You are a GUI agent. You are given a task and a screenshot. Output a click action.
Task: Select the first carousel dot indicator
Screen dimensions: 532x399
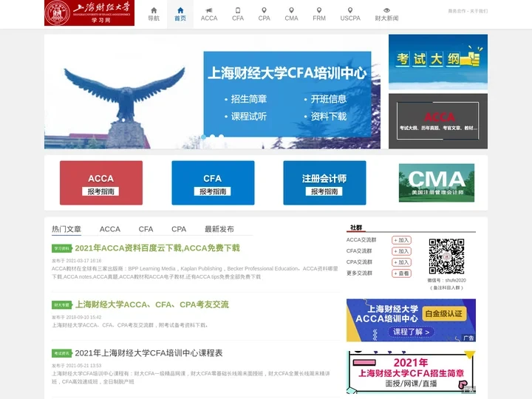pos(204,137)
